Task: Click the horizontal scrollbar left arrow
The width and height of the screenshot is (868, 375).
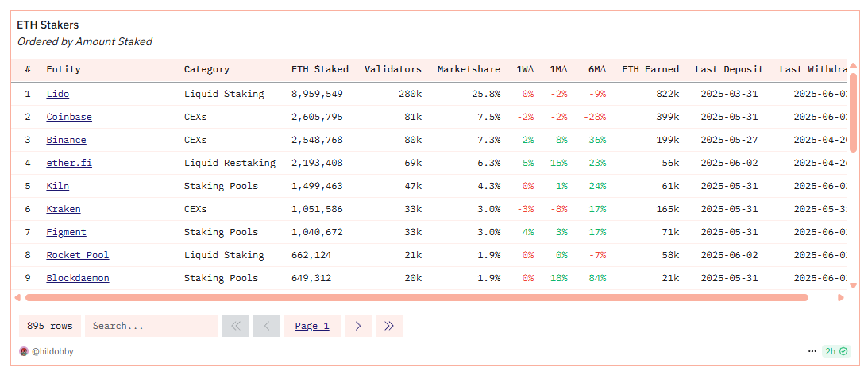Action: pyautogui.click(x=17, y=297)
